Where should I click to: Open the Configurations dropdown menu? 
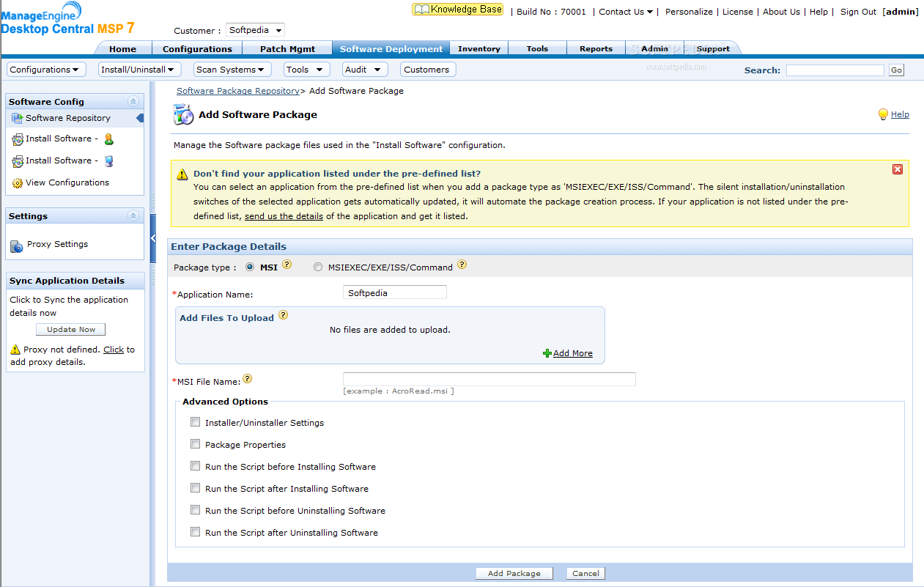(46, 70)
